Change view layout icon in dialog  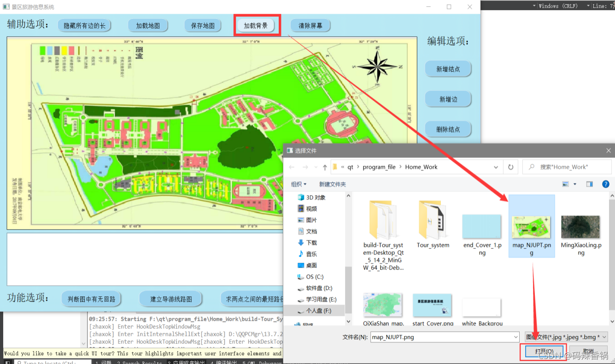coord(566,184)
